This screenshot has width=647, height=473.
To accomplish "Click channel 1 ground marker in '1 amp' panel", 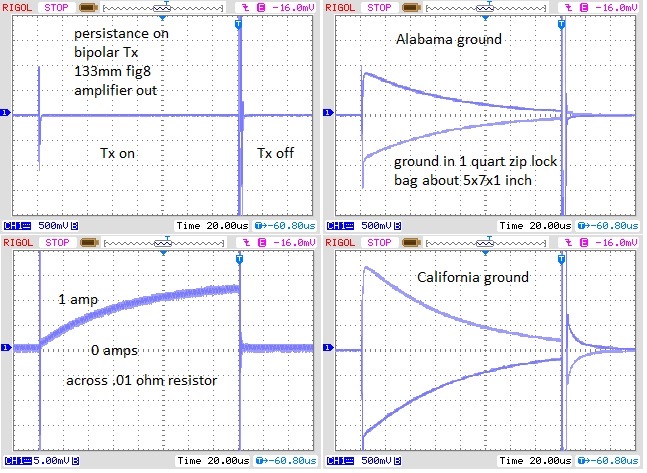I will tap(6, 348).
